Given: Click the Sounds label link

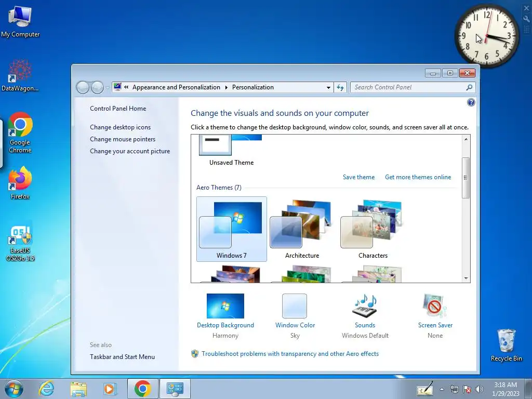Looking at the screenshot, I should point(365,325).
